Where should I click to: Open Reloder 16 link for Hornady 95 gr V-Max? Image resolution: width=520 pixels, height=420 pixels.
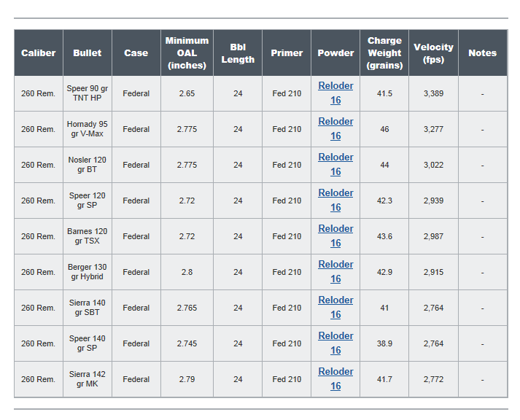335,128
